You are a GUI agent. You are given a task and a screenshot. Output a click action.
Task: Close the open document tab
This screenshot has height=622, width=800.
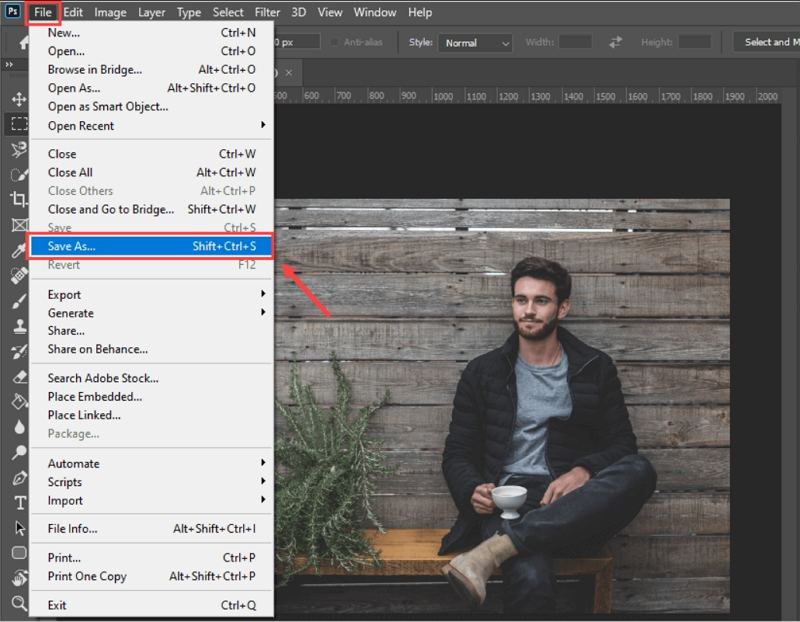click(x=289, y=73)
